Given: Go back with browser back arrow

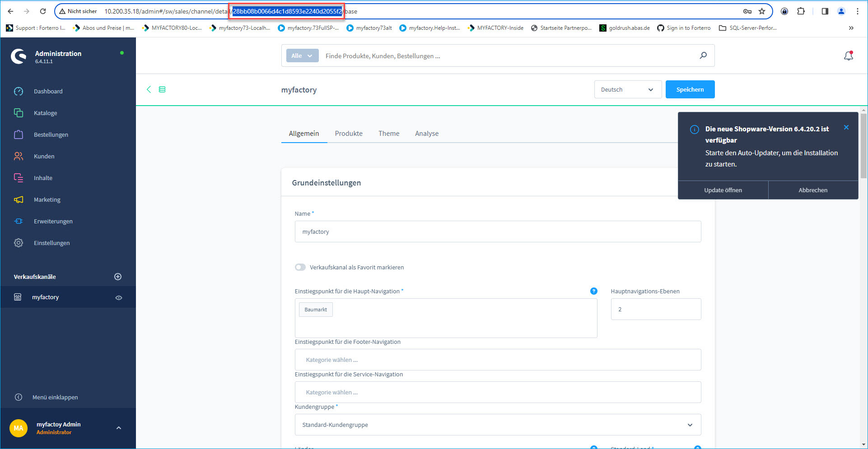Looking at the screenshot, I should tap(10, 11).
